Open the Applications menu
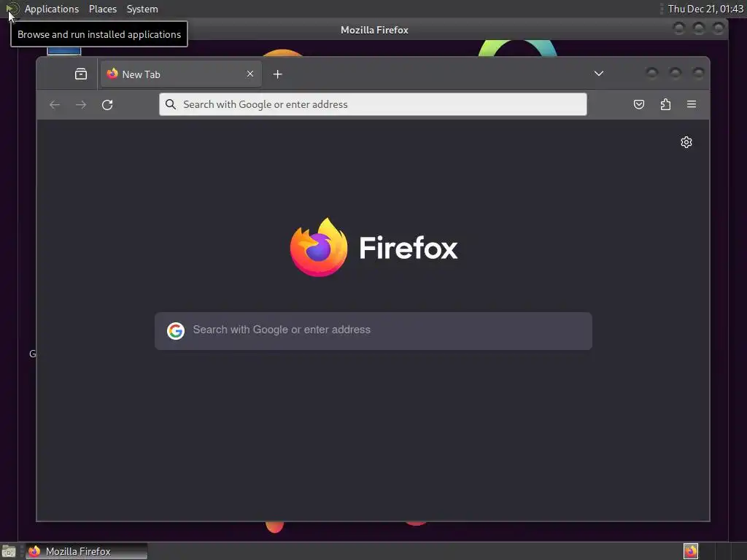Screen dimensions: 747x560 coord(52,9)
